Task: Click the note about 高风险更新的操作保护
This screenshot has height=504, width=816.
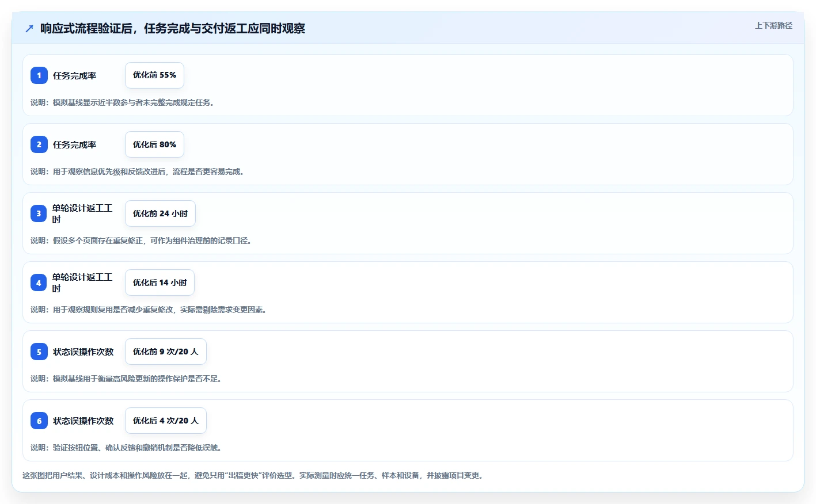Action: (x=126, y=379)
